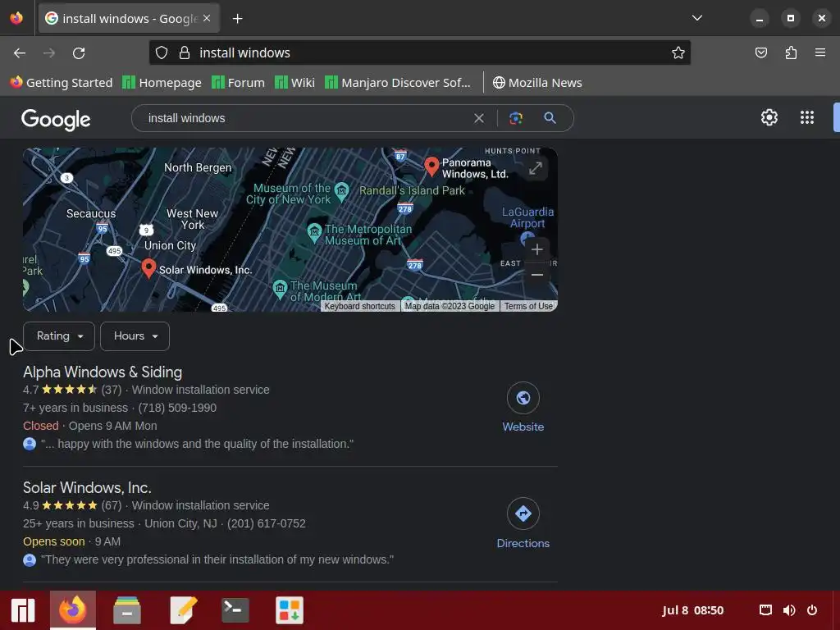Open the Mozilla News bookmark

point(537,83)
